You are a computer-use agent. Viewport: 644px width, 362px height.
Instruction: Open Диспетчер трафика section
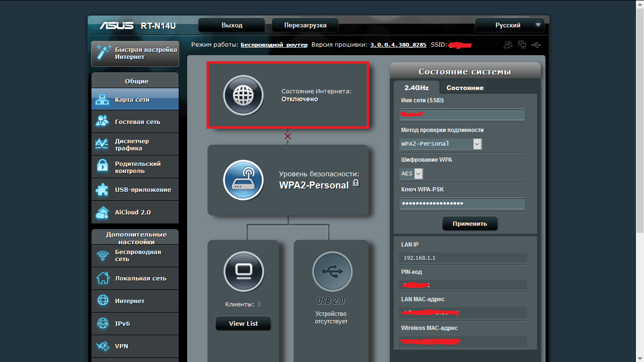pyautogui.click(x=135, y=144)
